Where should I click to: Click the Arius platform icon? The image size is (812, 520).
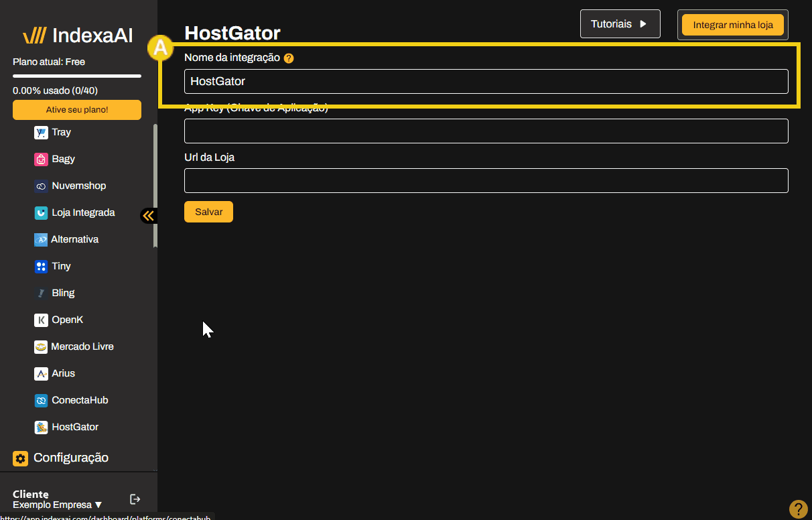(41, 374)
